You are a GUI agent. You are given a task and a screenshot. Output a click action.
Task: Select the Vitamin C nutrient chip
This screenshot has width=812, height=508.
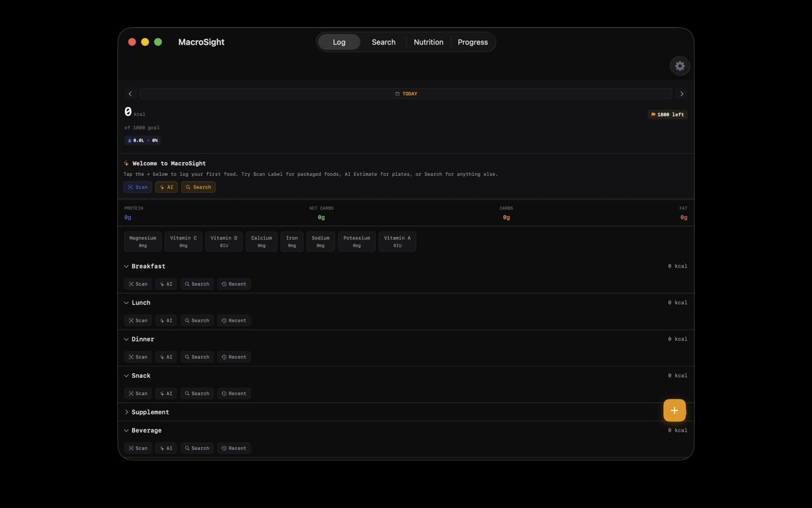click(183, 241)
